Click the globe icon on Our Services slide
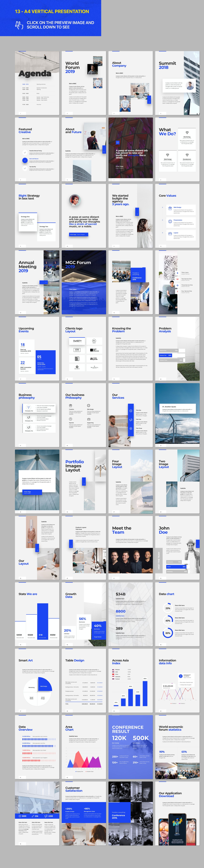This screenshot has width=204, height=868. (x=131, y=411)
